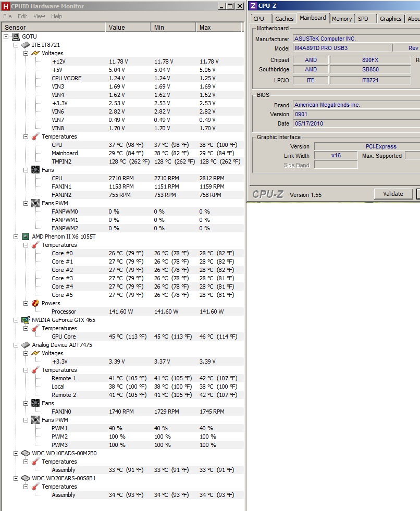This screenshot has height=511, width=420.
Task: Click the Fans PWM icon under Analog Device ADT7475
Action: (x=35, y=420)
